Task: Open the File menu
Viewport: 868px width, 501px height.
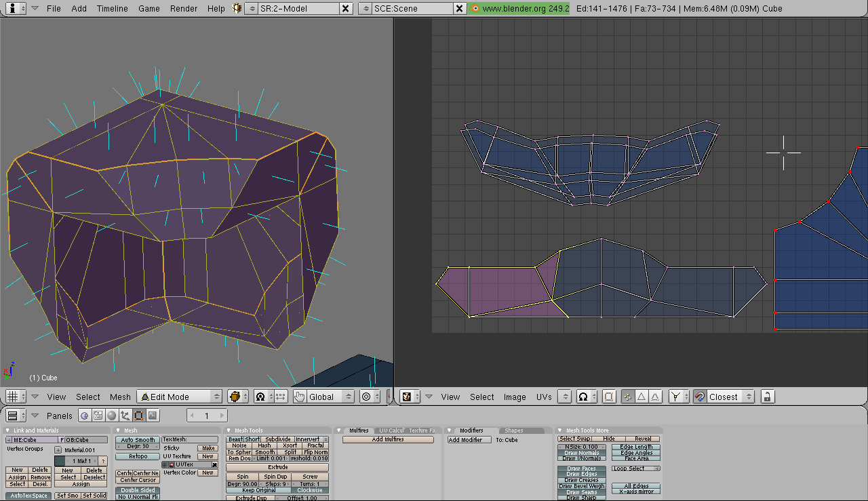Action: [x=54, y=8]
